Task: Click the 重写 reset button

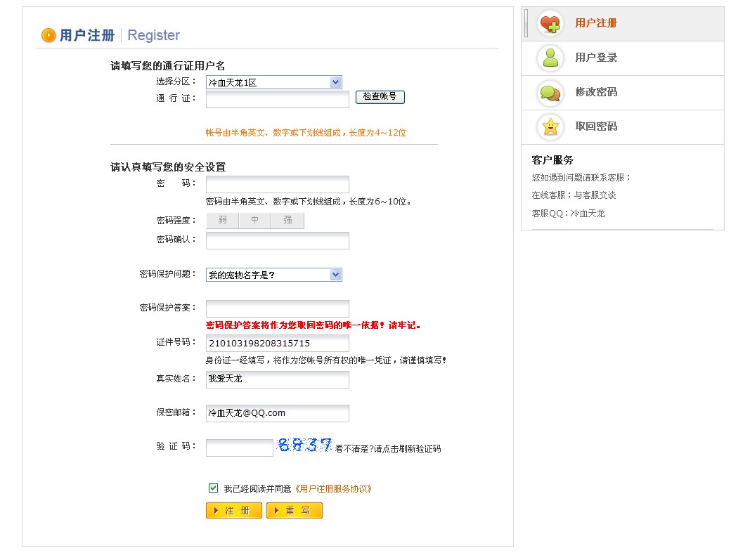Action: (x=294, y=510)
